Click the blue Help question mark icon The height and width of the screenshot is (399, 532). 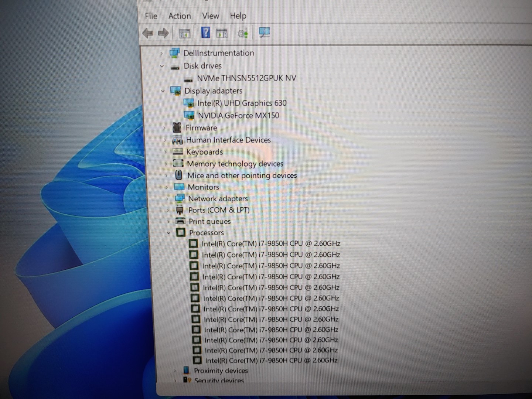[x=205, y=33]
